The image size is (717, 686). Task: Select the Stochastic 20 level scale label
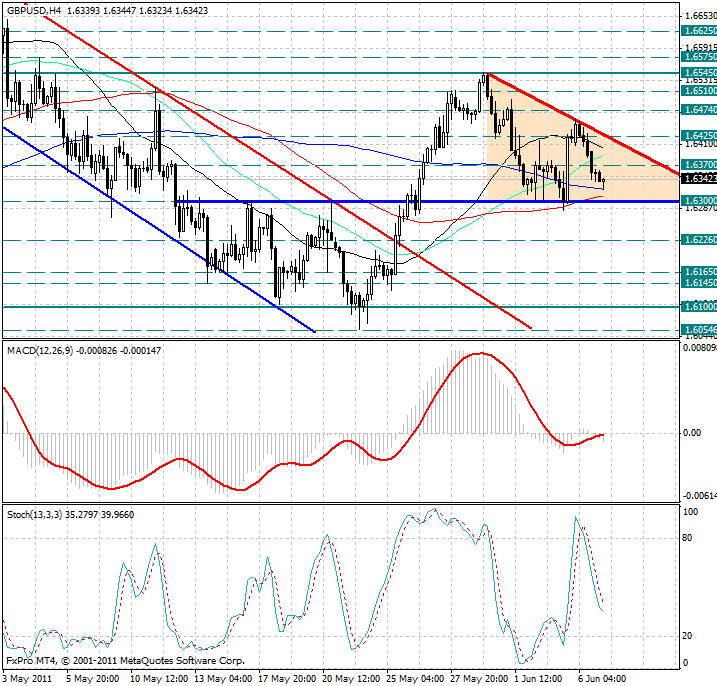click(x=687, y=636)
